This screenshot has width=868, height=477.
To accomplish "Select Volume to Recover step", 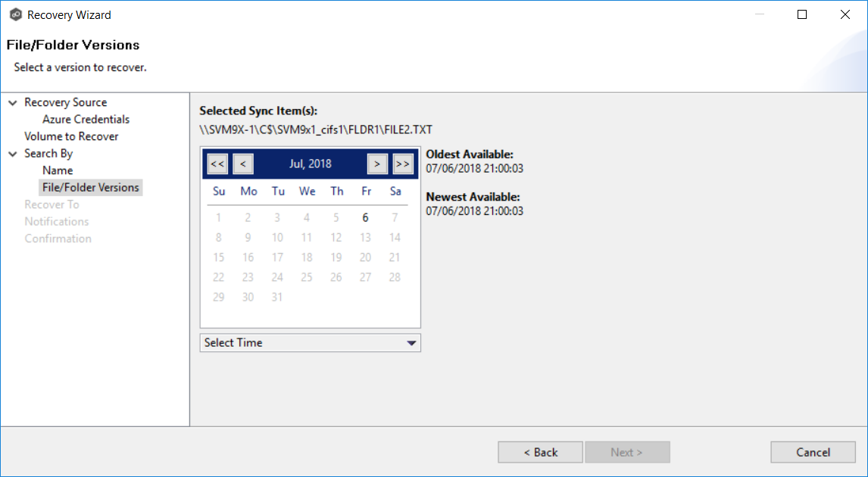I will point(71,136).
